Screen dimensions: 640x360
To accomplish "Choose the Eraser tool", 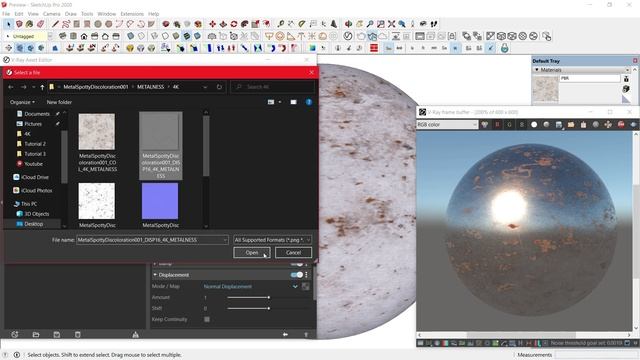I will (x=40, y=24).
